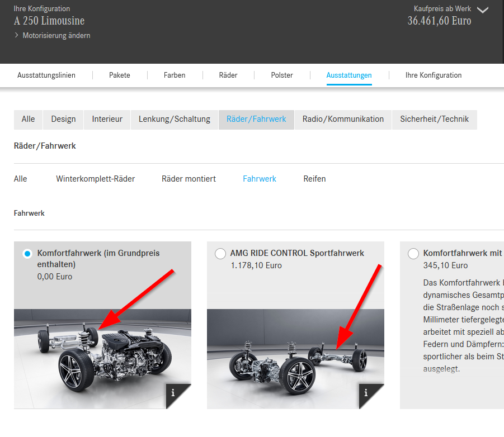Select Komfortfahrwerk mit 345,10 Euro radio button
The image size is (504, 437).
click(x=413, y=254)
